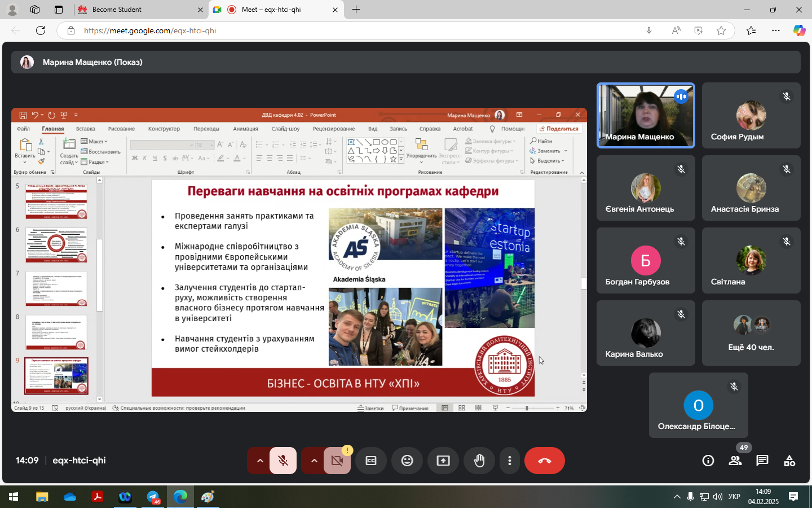Open more options three-dot menu
The height and width of the screenshot is (508, 812).
(x=510, y=461)
